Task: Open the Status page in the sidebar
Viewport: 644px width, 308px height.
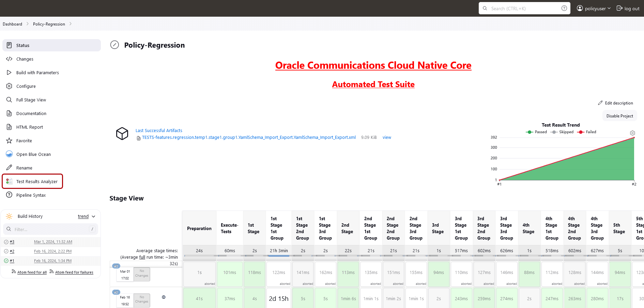Action: tap(51, 45)
